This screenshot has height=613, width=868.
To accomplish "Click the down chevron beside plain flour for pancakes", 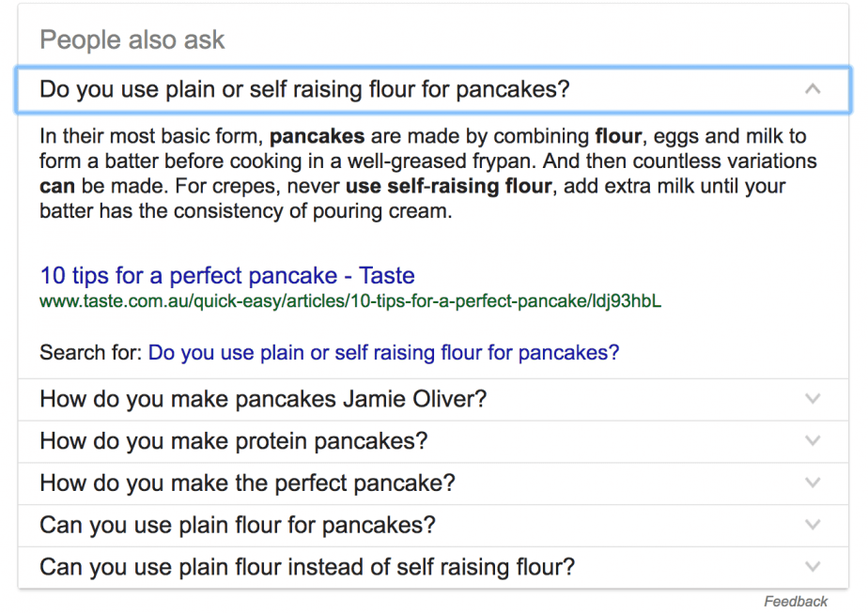I will (x=812, y=525).
